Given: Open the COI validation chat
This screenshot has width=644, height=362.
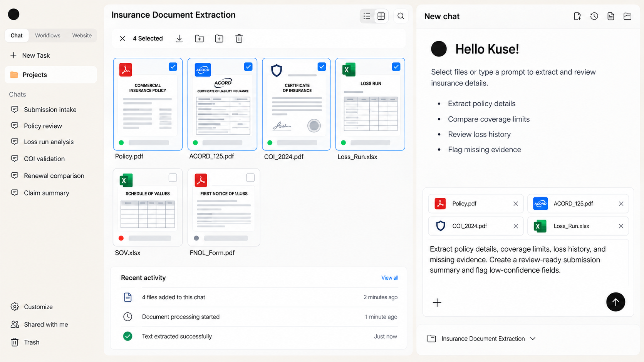Looking at the screenshot, I should (38, 159).
